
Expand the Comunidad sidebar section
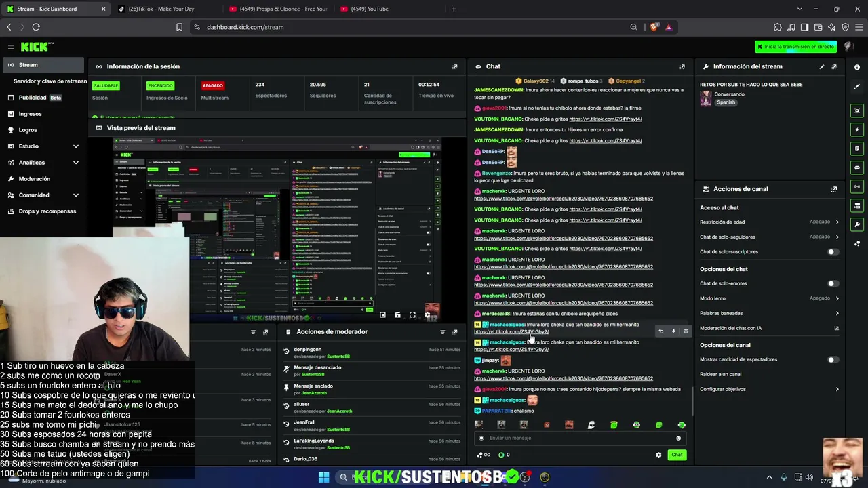pyautogui.click(x=43, y=195)
